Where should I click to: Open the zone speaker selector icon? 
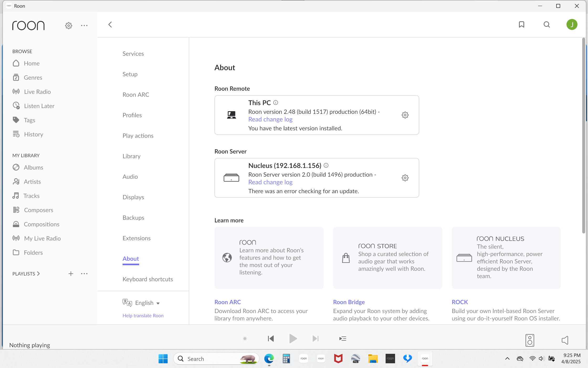pos(530,340)
